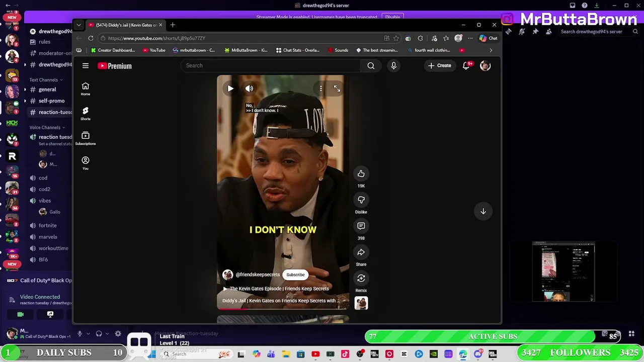Click the browser address bar URL
Image resolution: width=644 pixels, height=362 pixels.
click(x=156, y=38)
